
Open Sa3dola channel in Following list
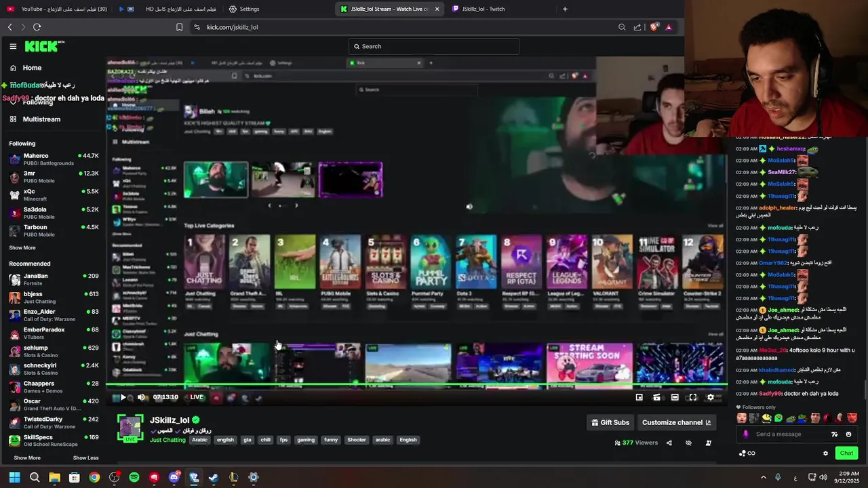(53, 213)
